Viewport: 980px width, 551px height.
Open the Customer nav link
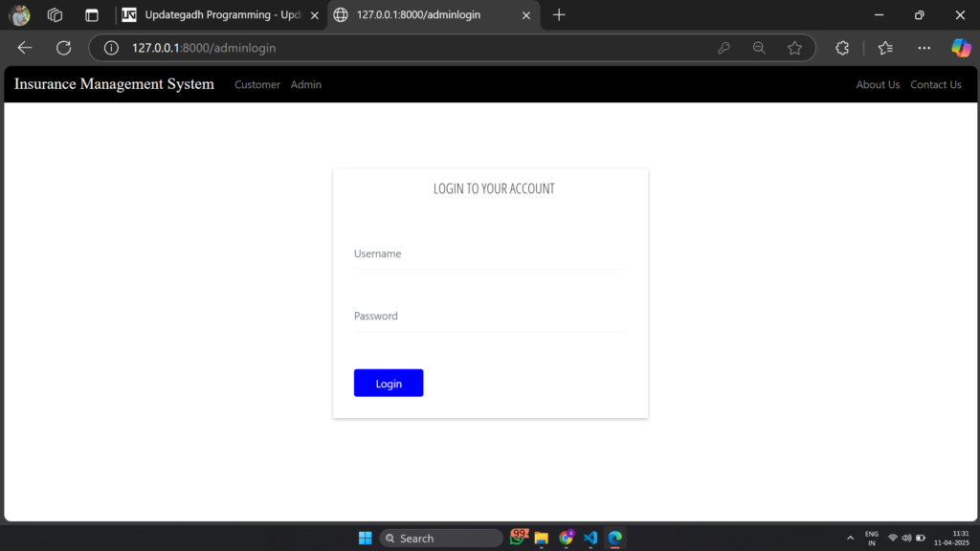click(x=256, y=84)
